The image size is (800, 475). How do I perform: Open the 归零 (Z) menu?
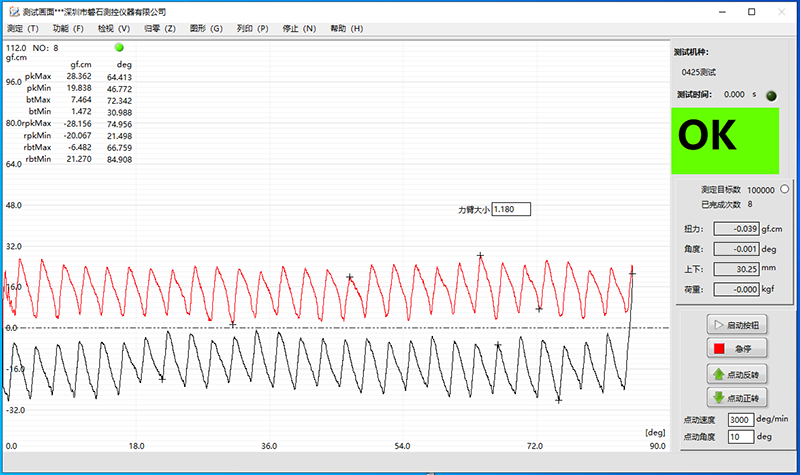coord(160,28)
